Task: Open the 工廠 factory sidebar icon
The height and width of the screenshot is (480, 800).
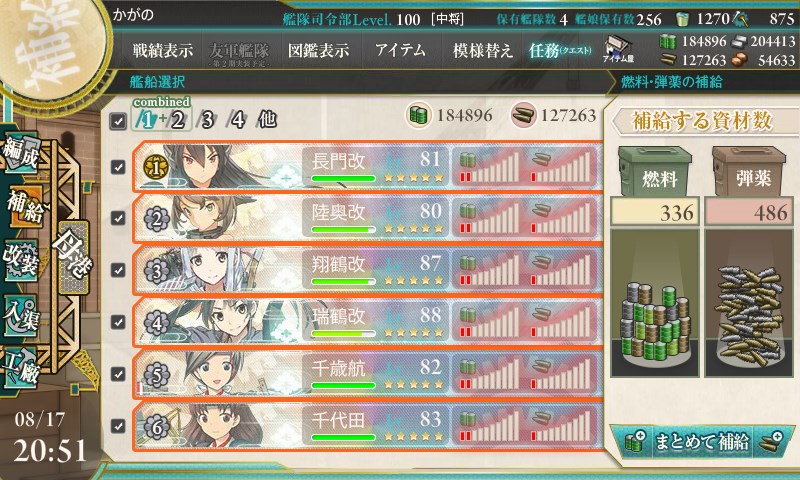Action: point(20,366)
